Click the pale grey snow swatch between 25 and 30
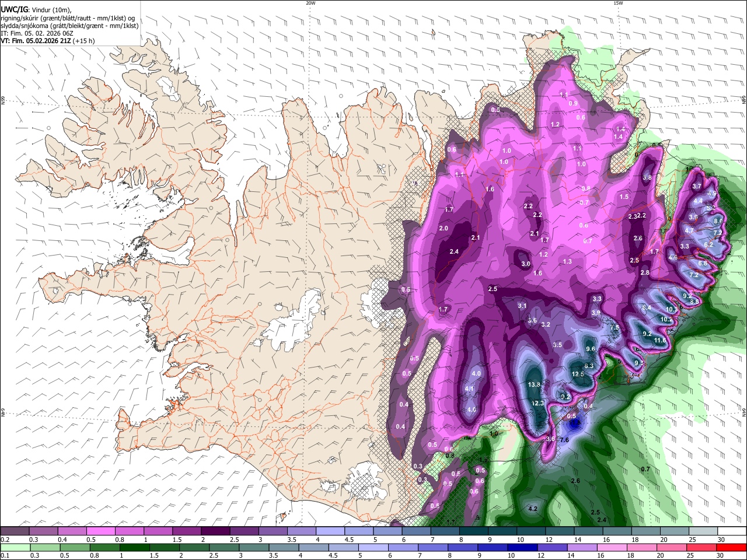 704,531
